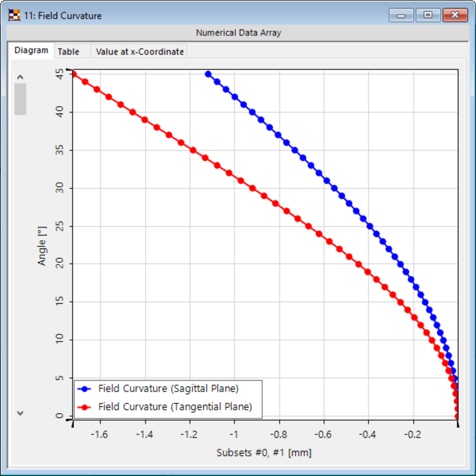476x476 pixels.
Task: Click the Numerical Data Array header bar
Action: [x=238, y=33]
